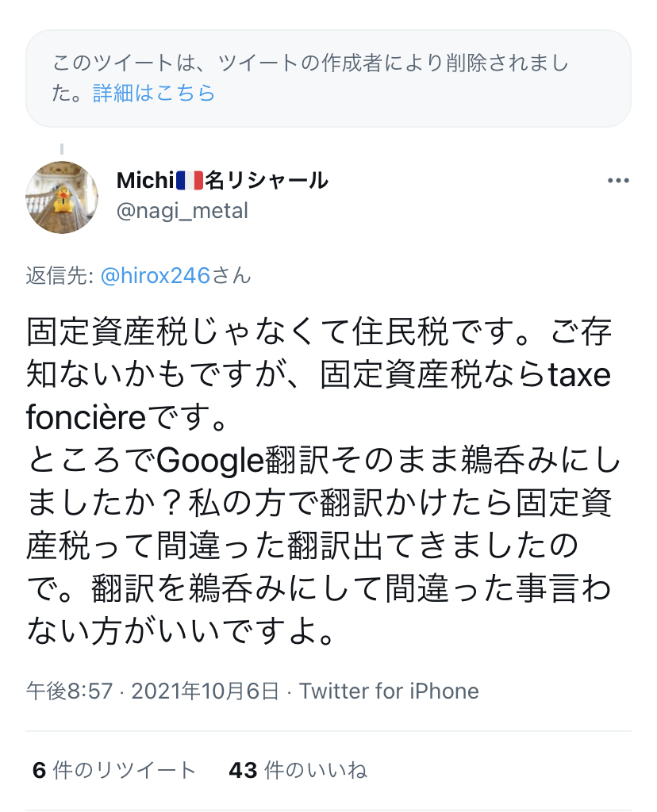The image size is (657, 812).
Task: View the 43 件のいいね list
Action: [298, 770]
